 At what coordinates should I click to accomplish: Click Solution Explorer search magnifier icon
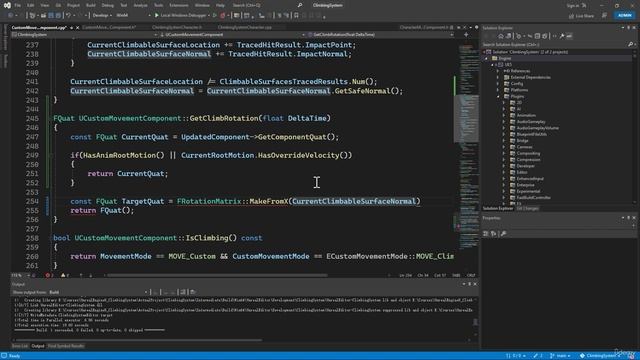click(x=631, y=44)
